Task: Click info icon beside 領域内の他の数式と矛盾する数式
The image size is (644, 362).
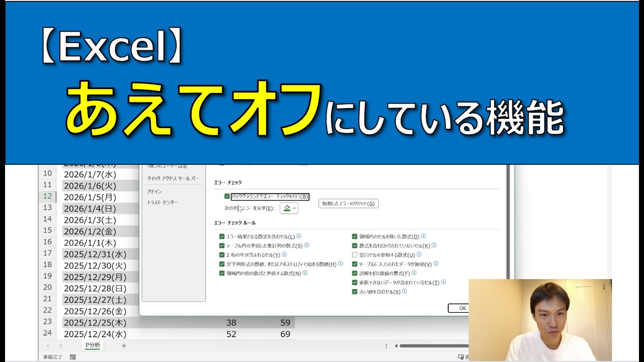Action: (x=305, y=273)
